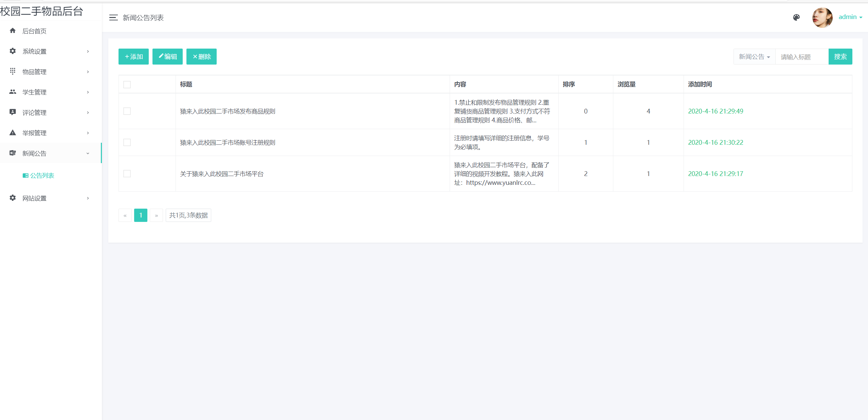Click the 物品管理 grid icon

coord(13,71)
